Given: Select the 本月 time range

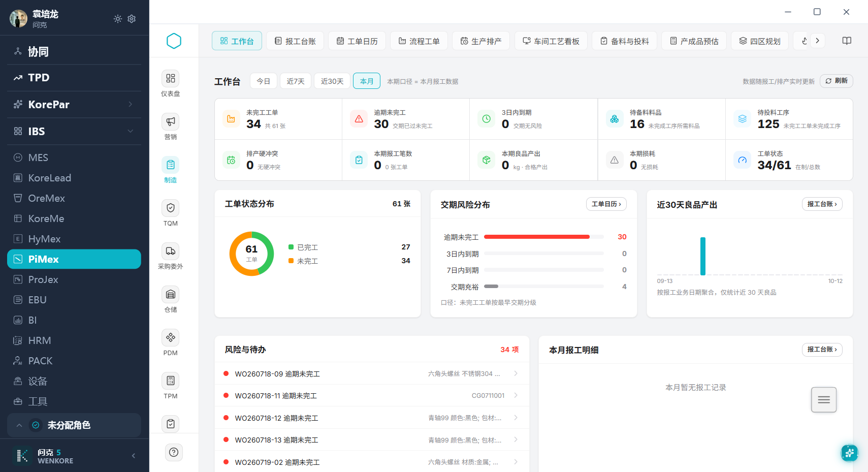Looking at the screenshot, I should click(x=367, y=81).
